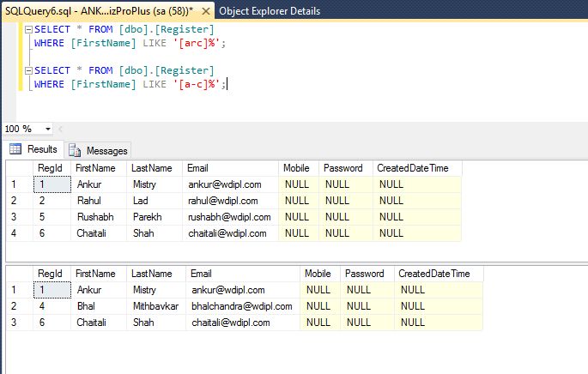Select all cells via first grid corner
The image size is (588, 374).
click(17, 168)
